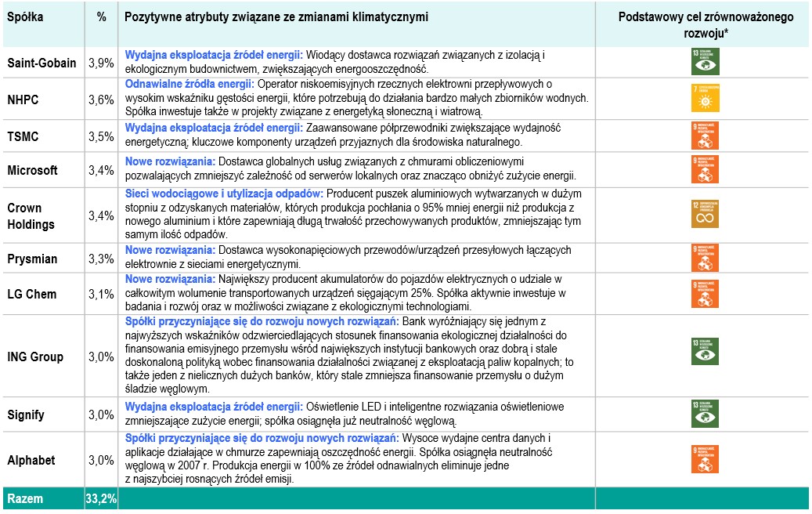Viewport: 812px width, 514px height.
Task: Click the SDG 9 icon in TSMC row
Action: 705,136
